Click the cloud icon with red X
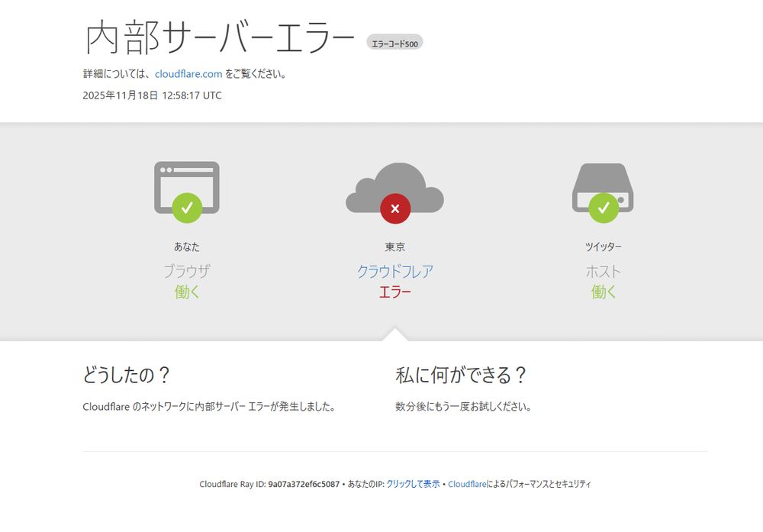 point(394,193)
